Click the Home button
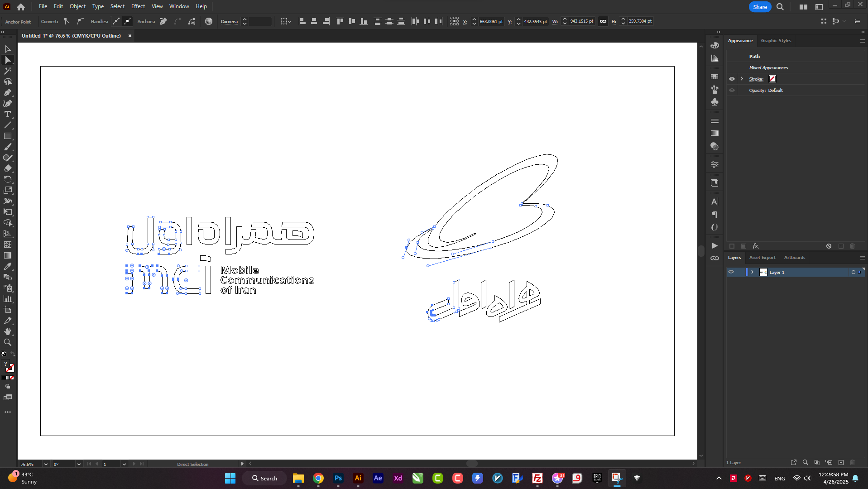This screenshot has width=868, height=489. 21,7
